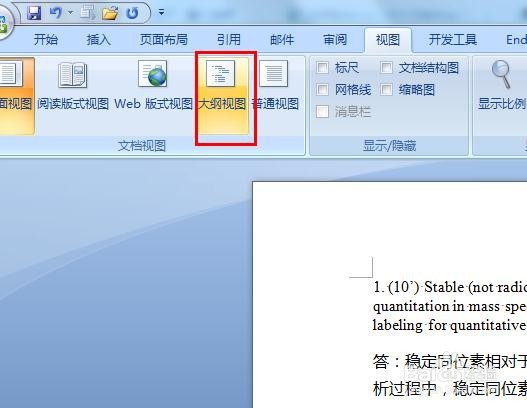
Task: Click the Chinese line starting "析过程中"
Action: 450,388
